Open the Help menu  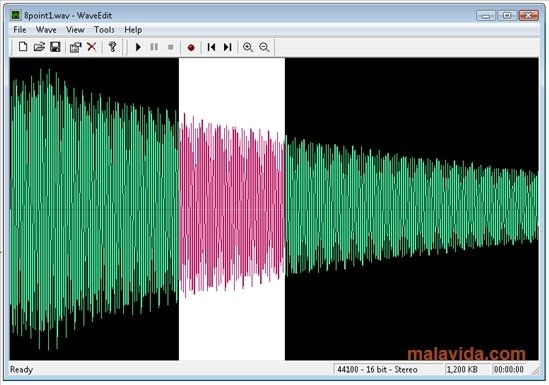(x=133, y=30)
